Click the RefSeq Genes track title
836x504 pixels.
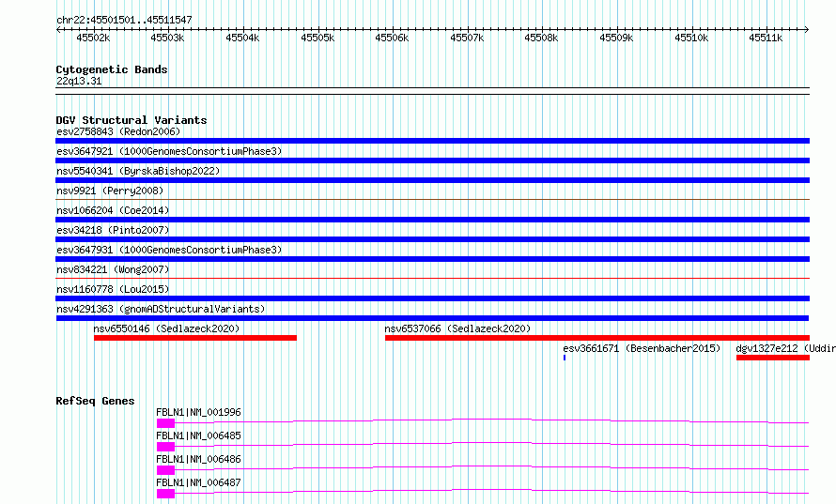[x=95, y=401]
